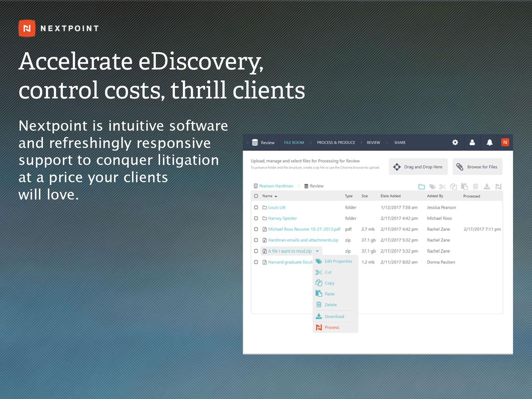
Task: Open the Harvey Specter folder link
Action: point(282,218)
